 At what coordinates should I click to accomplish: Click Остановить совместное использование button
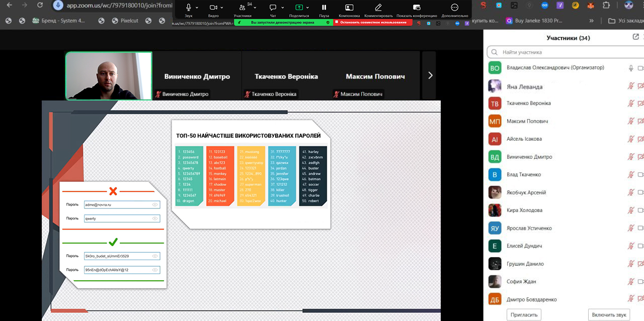pyautogui.click(x=373, y=23)
